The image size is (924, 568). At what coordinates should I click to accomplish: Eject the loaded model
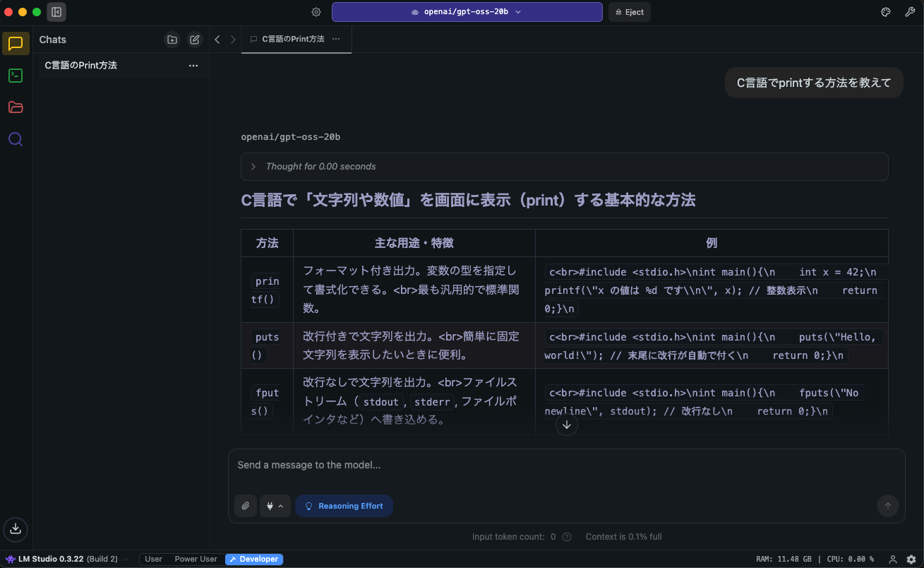click(x=629, y=12)
